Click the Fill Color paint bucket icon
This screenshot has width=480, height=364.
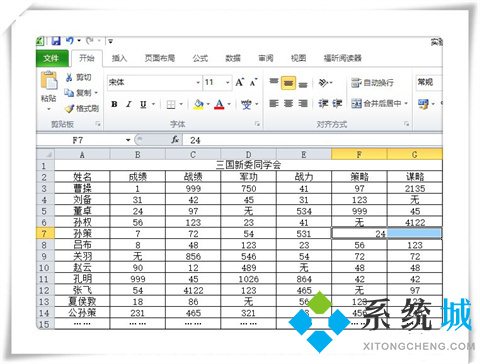[199, 104]
